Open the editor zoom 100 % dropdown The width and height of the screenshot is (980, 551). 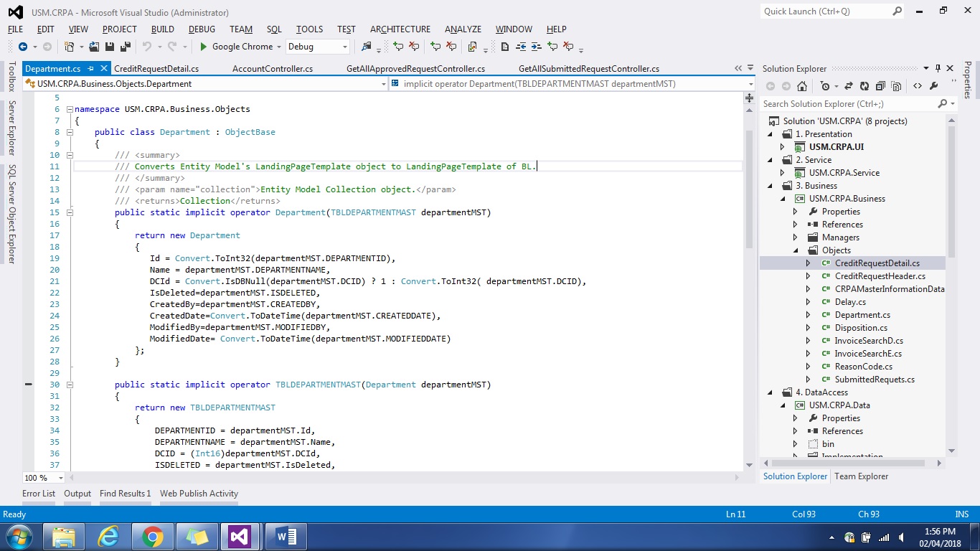point(60,478)
